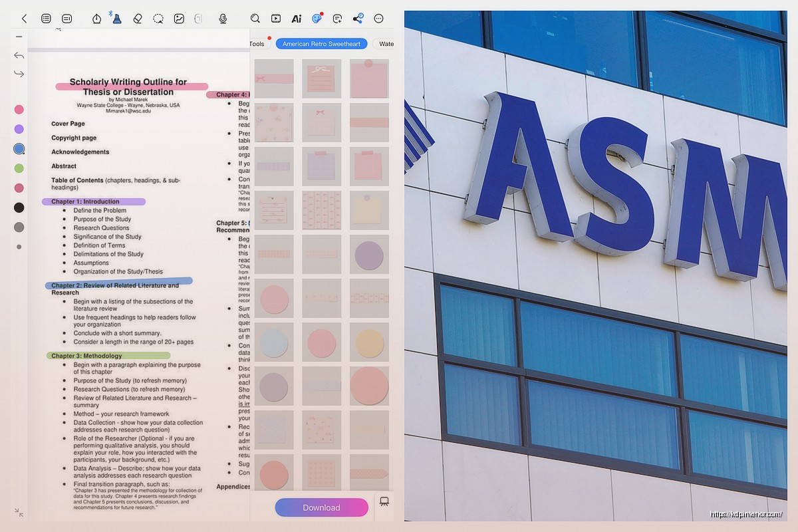Select the Eraser tool
The image size is (798, 532).
coord(138,19)
